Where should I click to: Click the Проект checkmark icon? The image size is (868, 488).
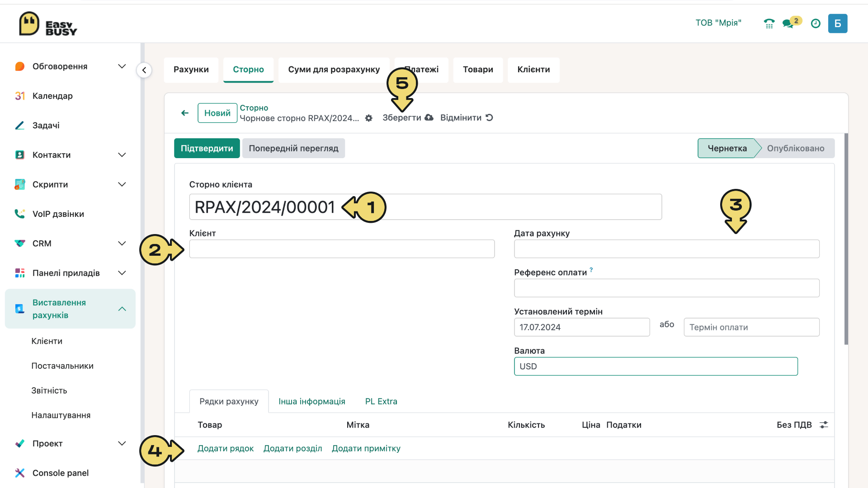click(20, 443)
